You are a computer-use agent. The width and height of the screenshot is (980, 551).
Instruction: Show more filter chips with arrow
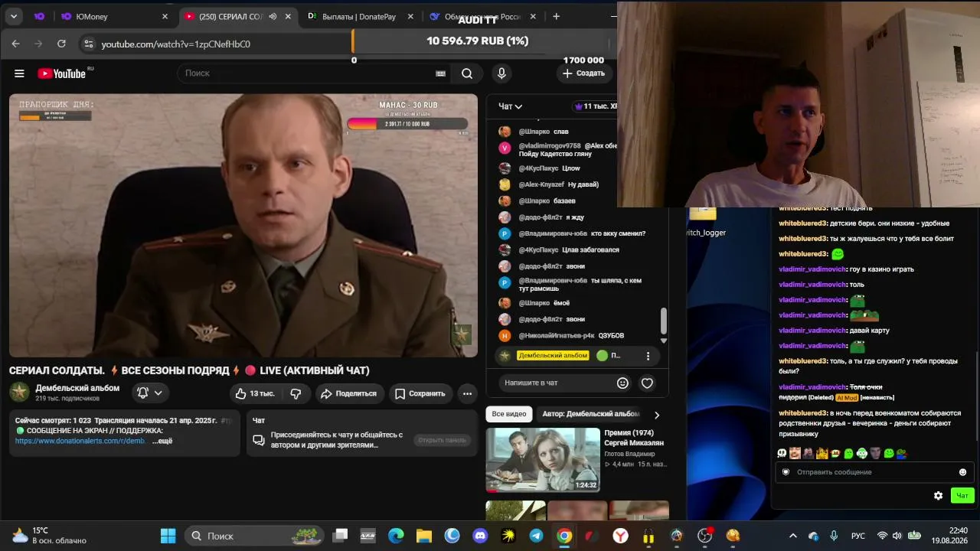click(656, 415)
